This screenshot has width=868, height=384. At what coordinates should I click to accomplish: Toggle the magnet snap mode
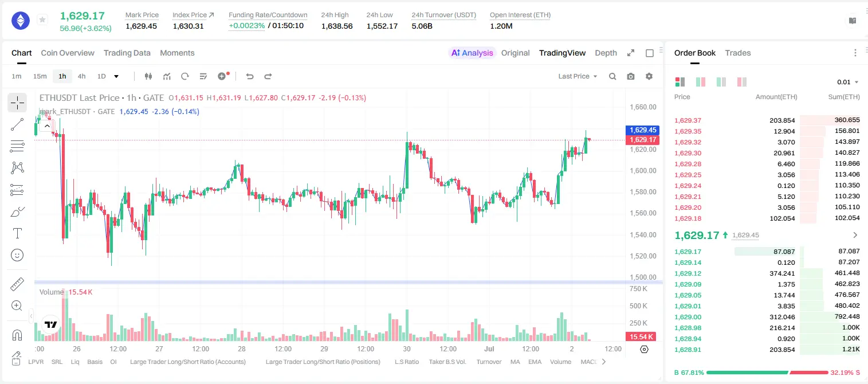(x=17, y=335)
